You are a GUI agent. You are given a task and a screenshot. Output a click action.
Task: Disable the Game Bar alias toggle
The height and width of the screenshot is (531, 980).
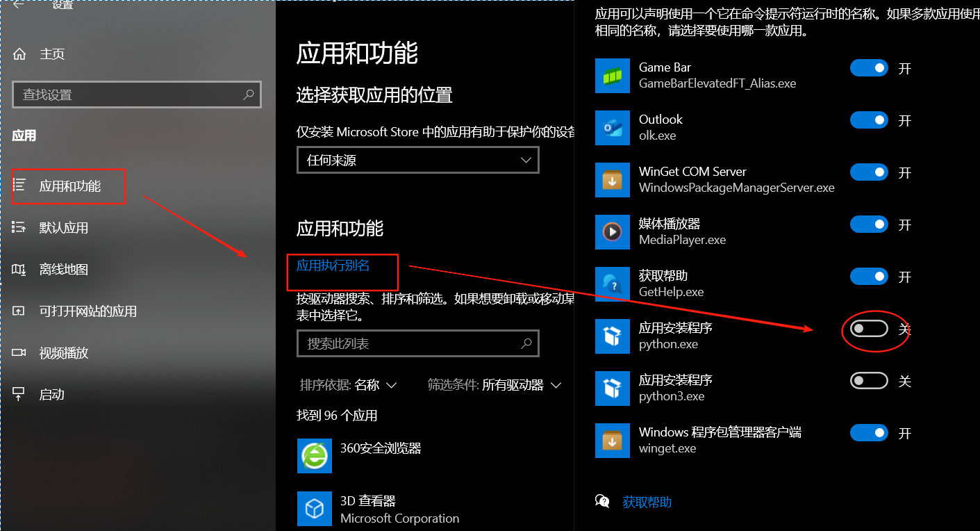[869, 67]
